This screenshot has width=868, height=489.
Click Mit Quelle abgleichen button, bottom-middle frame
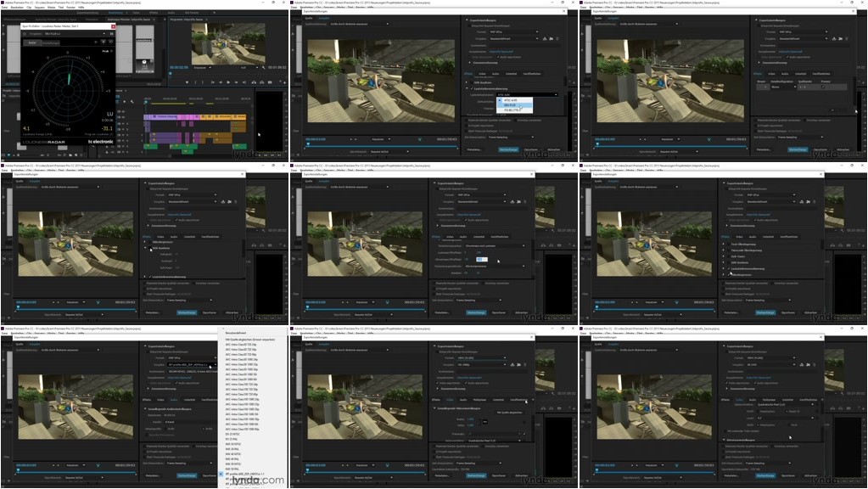(509, 413)
